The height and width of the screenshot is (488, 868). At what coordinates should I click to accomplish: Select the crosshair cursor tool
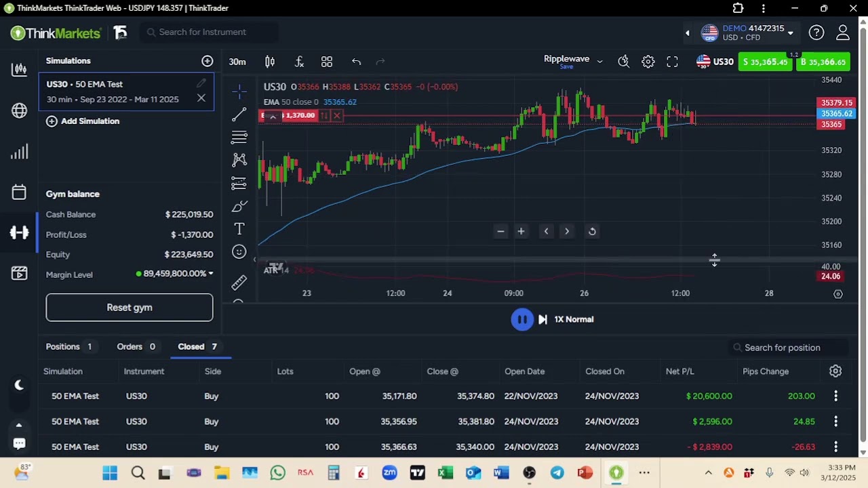239,91
